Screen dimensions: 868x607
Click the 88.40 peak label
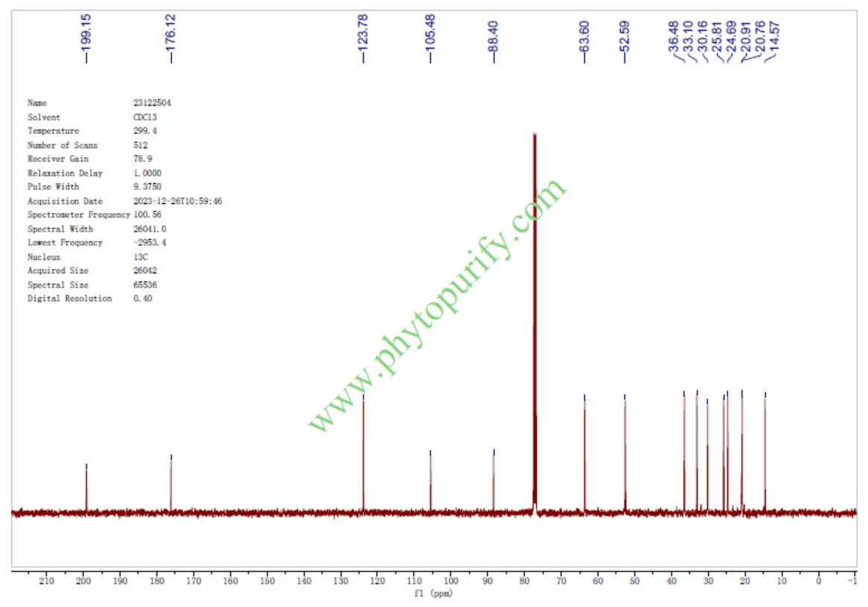pos(494,35)
